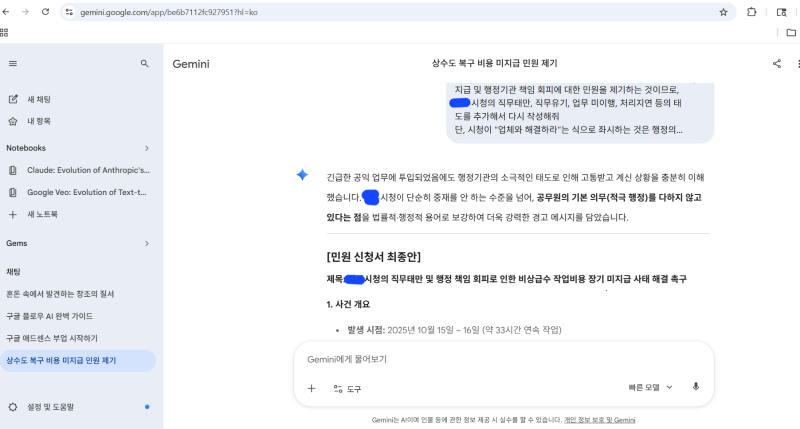Open 도구 tools in prompt box
800x429 pixels.
pos(347,389)
